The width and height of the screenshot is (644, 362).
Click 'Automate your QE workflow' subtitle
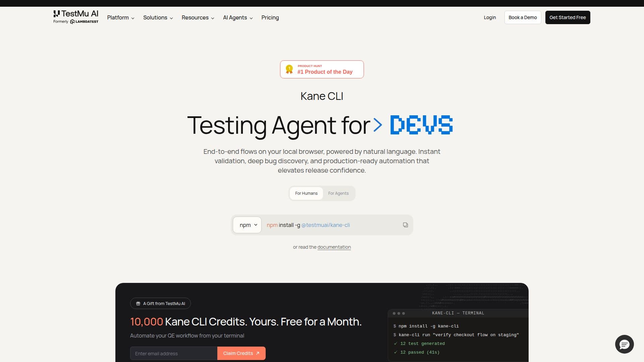point(187,336)
